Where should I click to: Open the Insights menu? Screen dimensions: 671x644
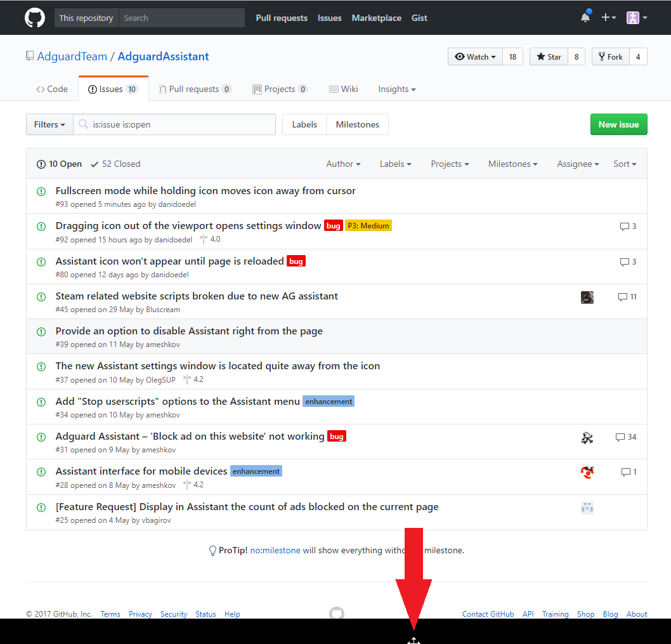point(396,89)
